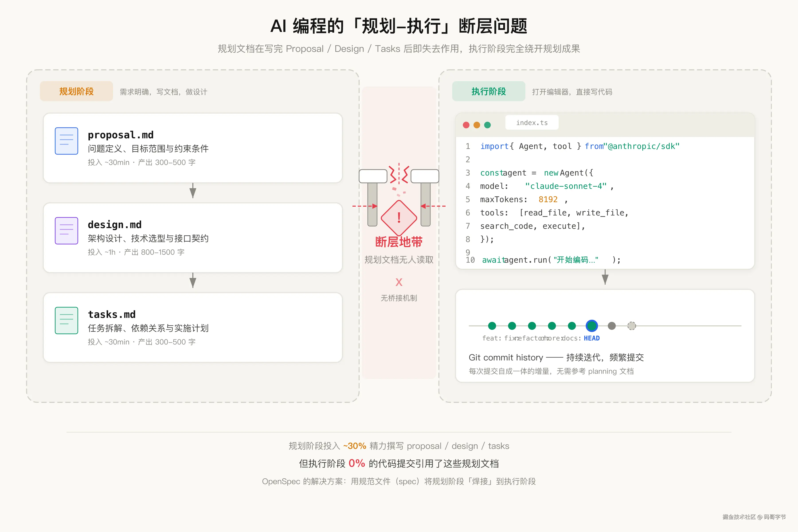Click the orange window dot in editor
Viewport: 798px width, 532px height.
pos(477,125)
